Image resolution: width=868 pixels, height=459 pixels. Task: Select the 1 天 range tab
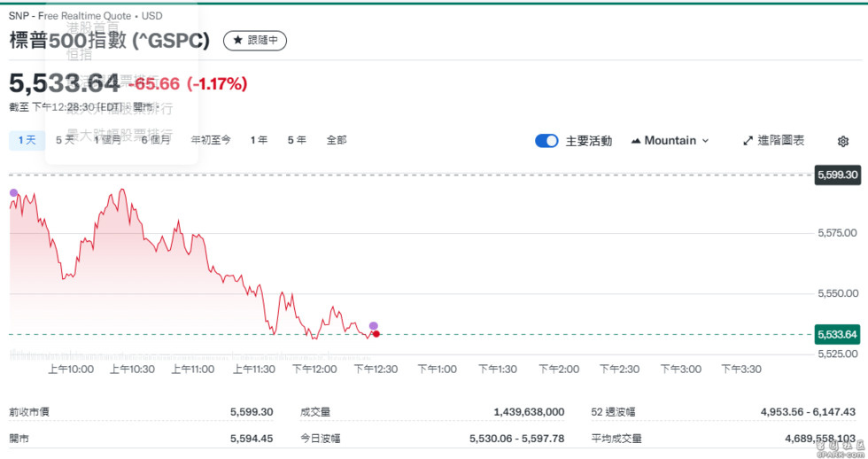(x=27, y=140)
